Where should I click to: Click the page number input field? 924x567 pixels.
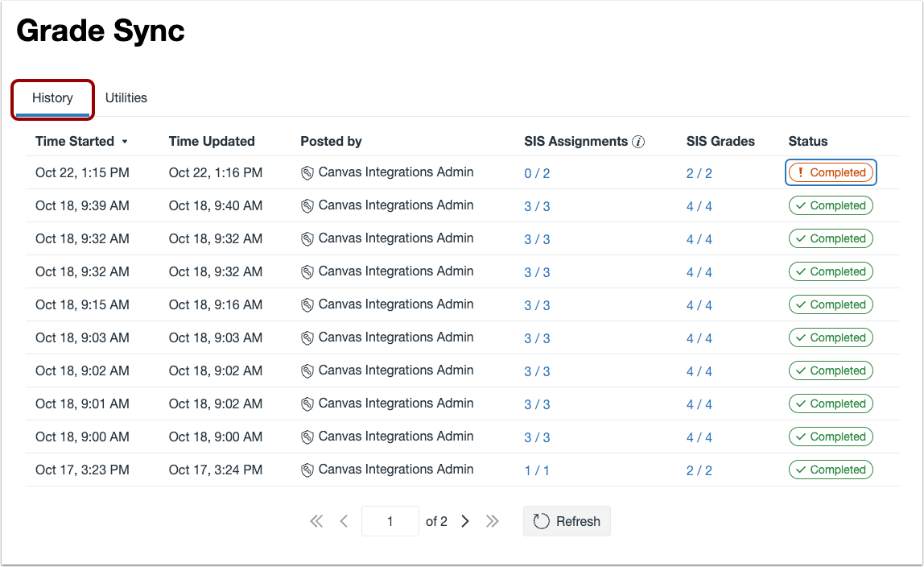390,521
